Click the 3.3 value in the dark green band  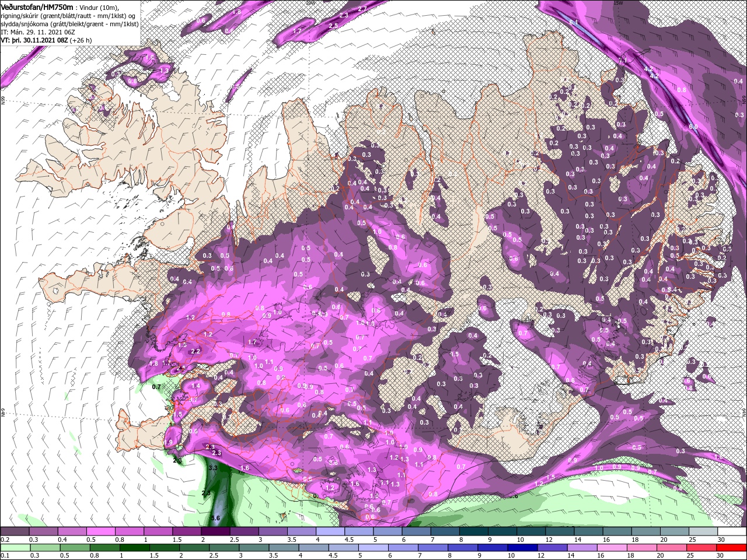(213, 468)
